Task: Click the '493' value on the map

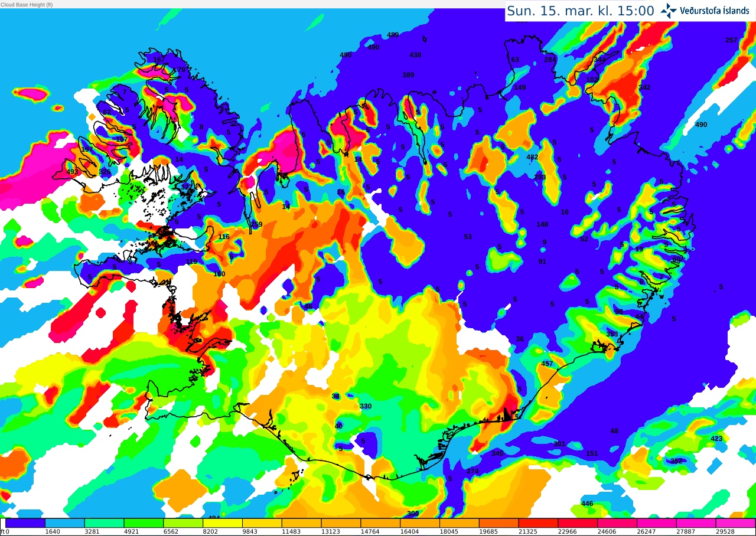Action: [x=72, y=172]
